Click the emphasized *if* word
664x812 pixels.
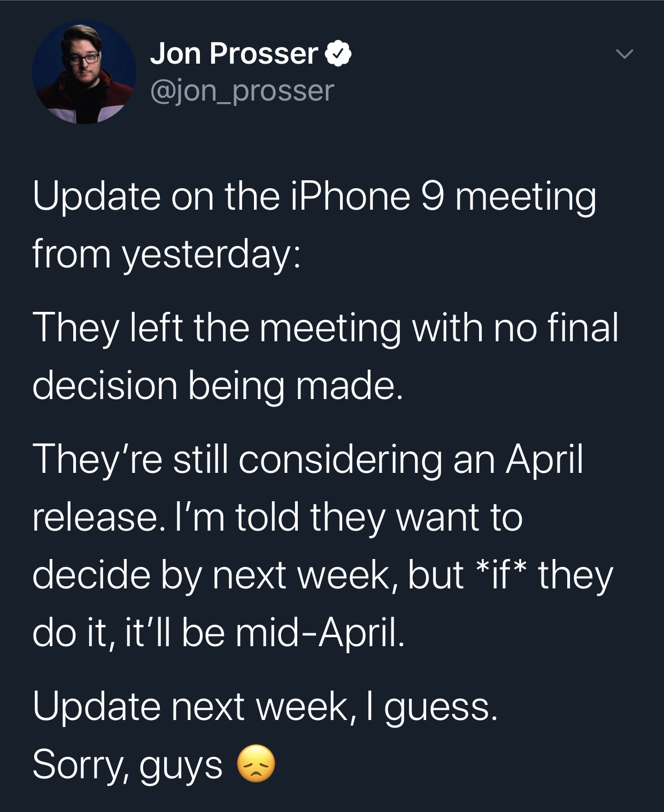tap(501, 575)
